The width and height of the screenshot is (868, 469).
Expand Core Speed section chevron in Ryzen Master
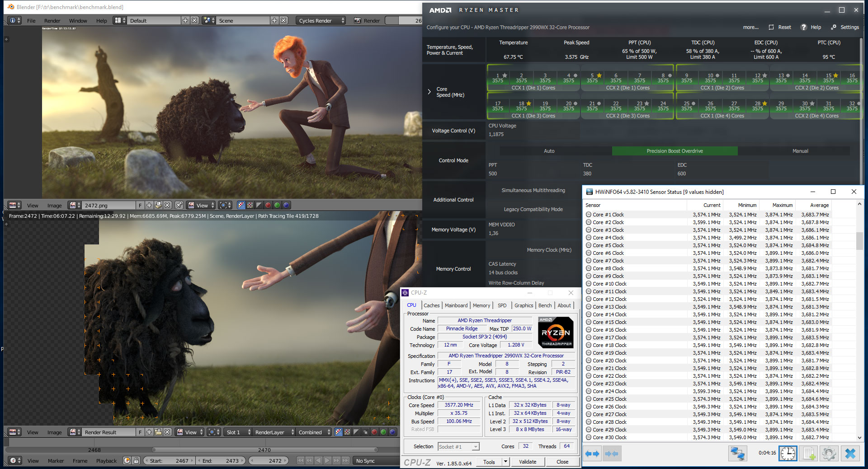[x=429, y=92]
